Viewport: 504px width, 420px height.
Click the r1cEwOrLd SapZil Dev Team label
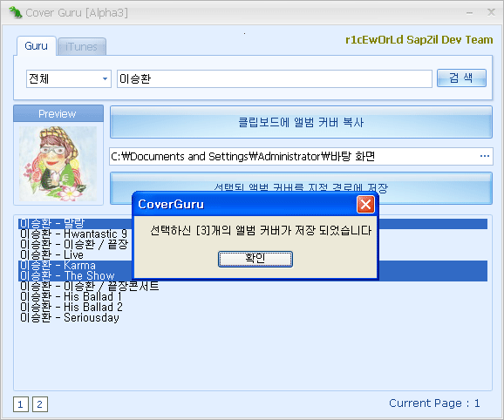click(x=419, y=39)
